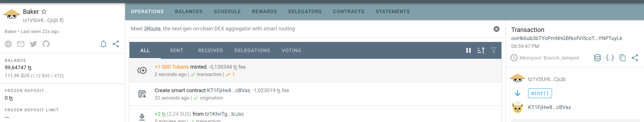Viewport: 644px width, 122px height.
Task: Open the operations filter options
Action: [494, 51]
